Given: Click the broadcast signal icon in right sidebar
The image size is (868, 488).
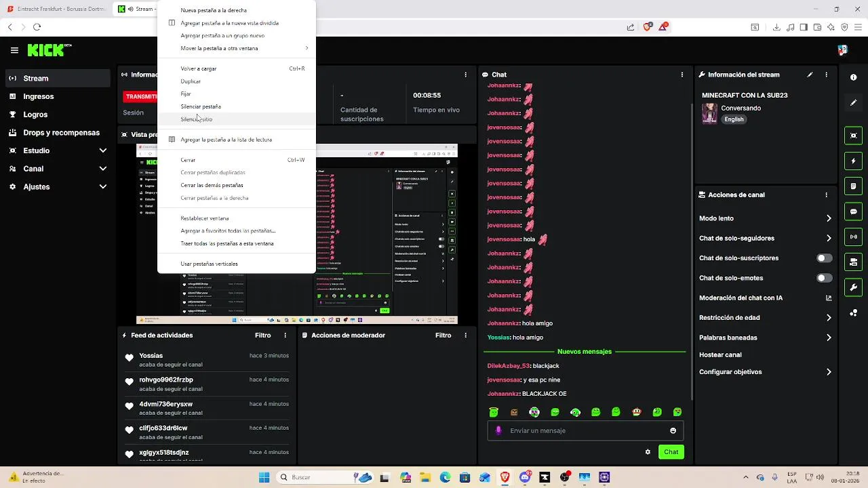Looking at the screenshot, I should coord(854,237).
